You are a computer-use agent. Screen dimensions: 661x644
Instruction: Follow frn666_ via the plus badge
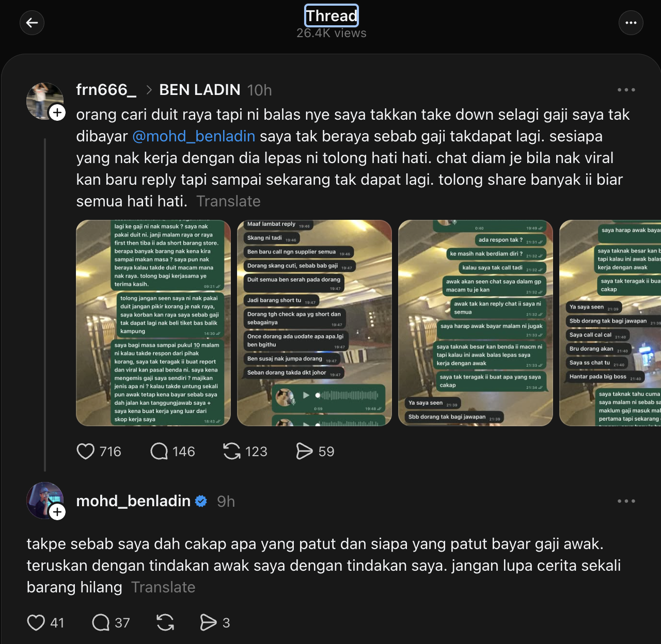click(x=57, y=112)
